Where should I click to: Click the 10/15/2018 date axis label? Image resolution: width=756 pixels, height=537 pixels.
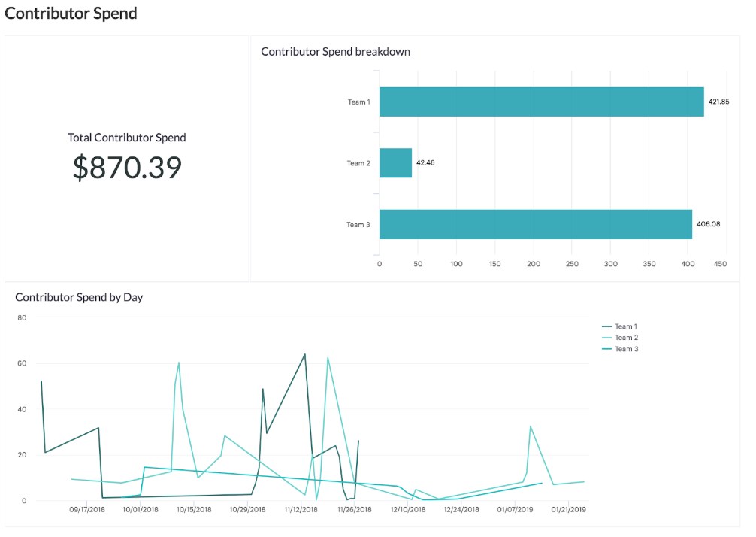click(x=194, y=509)
